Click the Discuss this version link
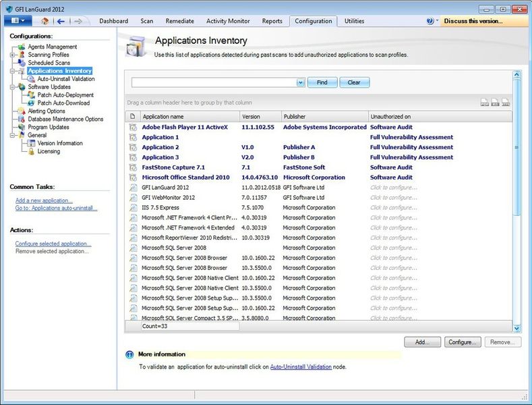Screen dimensions: 532x405 tap(473, 21)
